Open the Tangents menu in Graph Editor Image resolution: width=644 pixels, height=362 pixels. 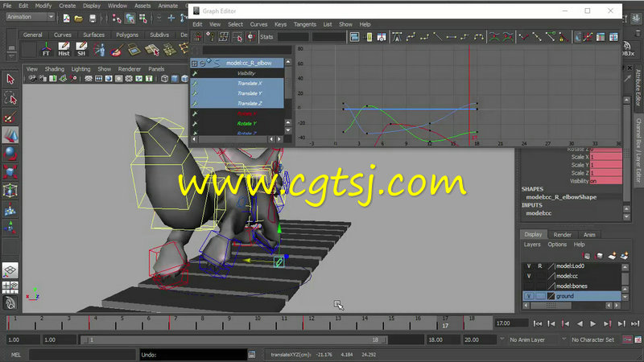pyautogui.click(x=305, y=24)
